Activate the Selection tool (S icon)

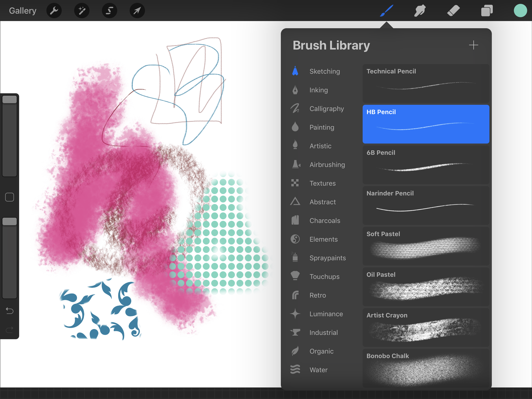(x=109, y=11)
